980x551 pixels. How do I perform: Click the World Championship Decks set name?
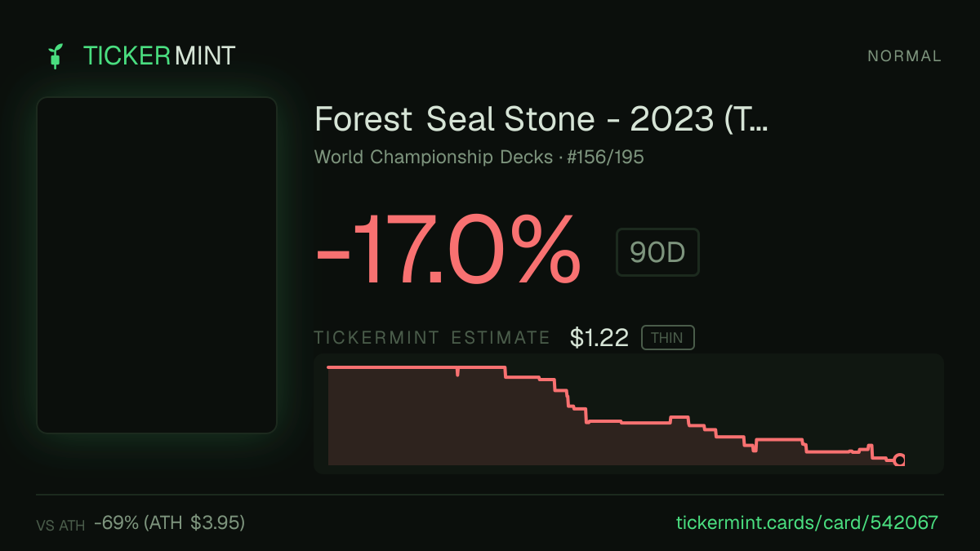(433, 157)
